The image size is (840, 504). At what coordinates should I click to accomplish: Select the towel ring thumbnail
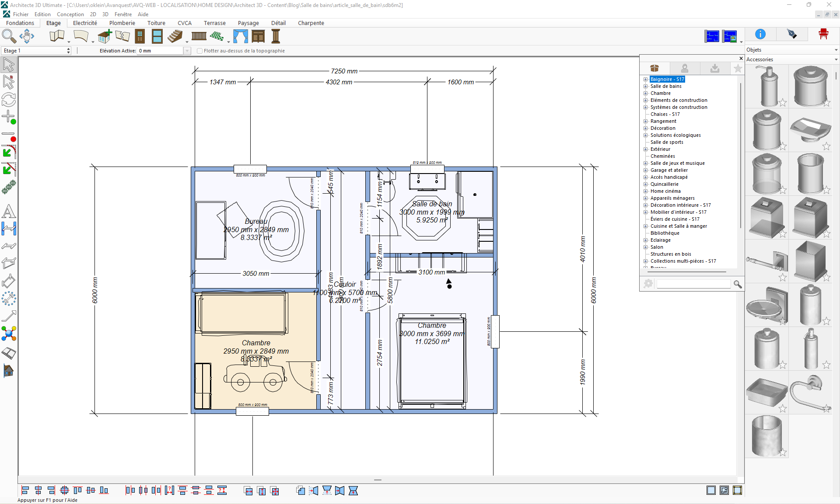811,392
